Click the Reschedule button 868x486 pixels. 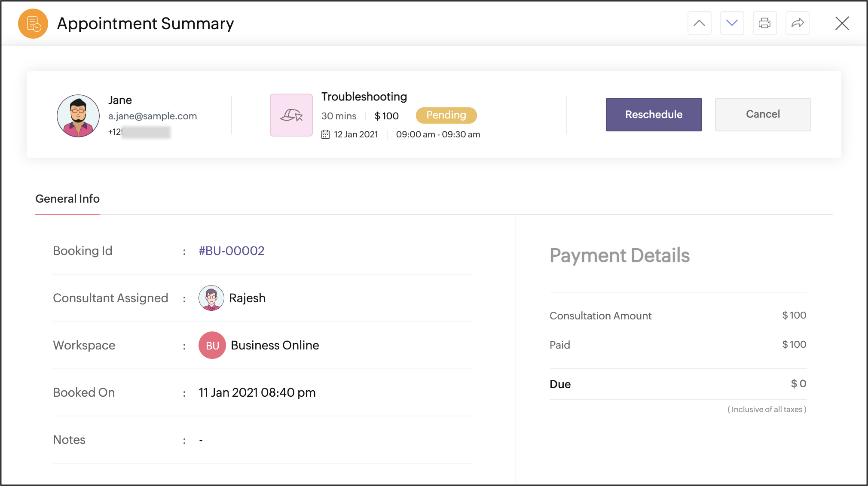pyautogui.click(x=654, y=115)
